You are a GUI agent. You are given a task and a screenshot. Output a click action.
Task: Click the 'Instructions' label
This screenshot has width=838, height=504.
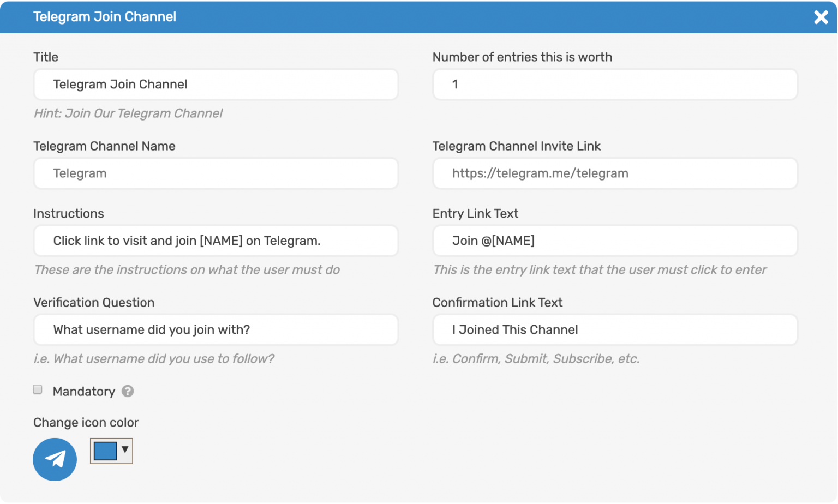69,214
